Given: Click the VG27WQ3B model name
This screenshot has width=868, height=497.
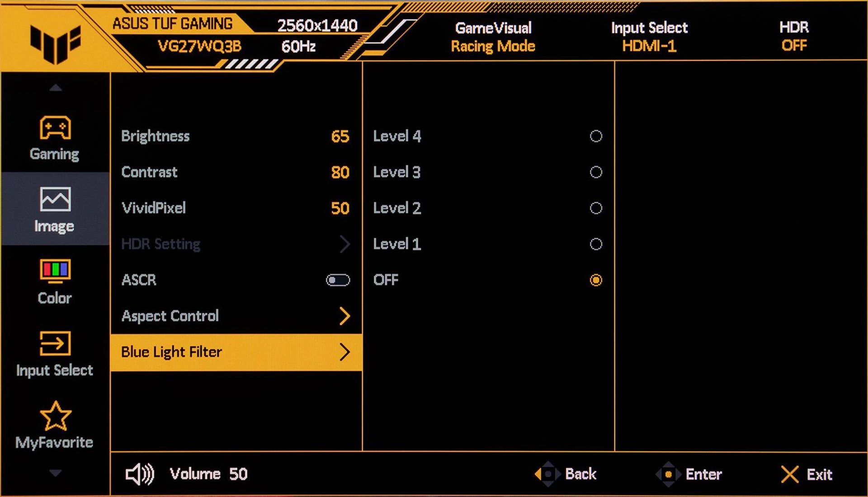Looking at the screenshot, I should pyautogui.click(x=199, y=46).
